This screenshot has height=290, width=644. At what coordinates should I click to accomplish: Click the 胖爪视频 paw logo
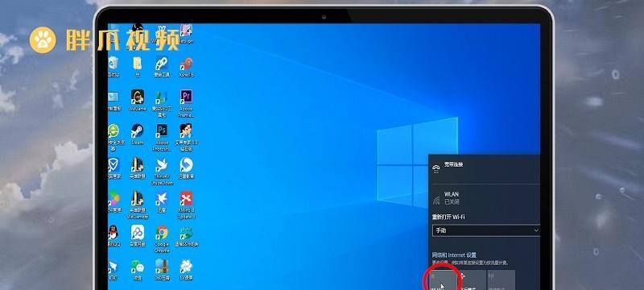pos(43,39)
